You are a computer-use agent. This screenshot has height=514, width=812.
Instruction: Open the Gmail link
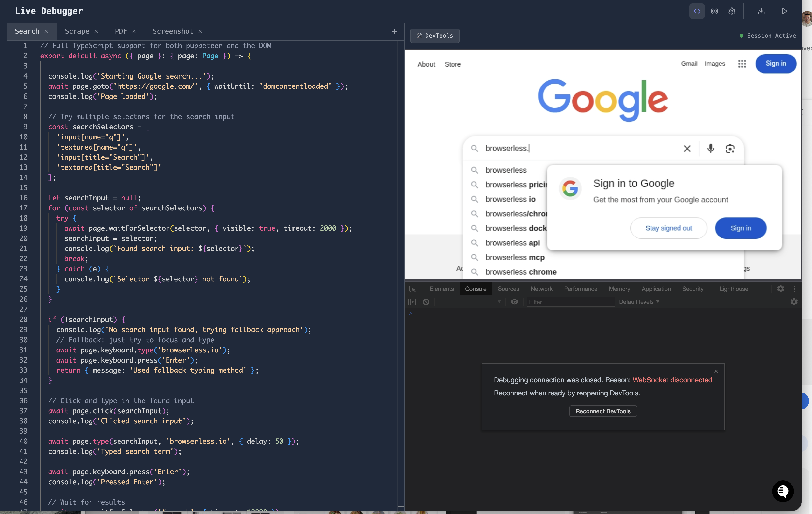[x=689, y=64]
